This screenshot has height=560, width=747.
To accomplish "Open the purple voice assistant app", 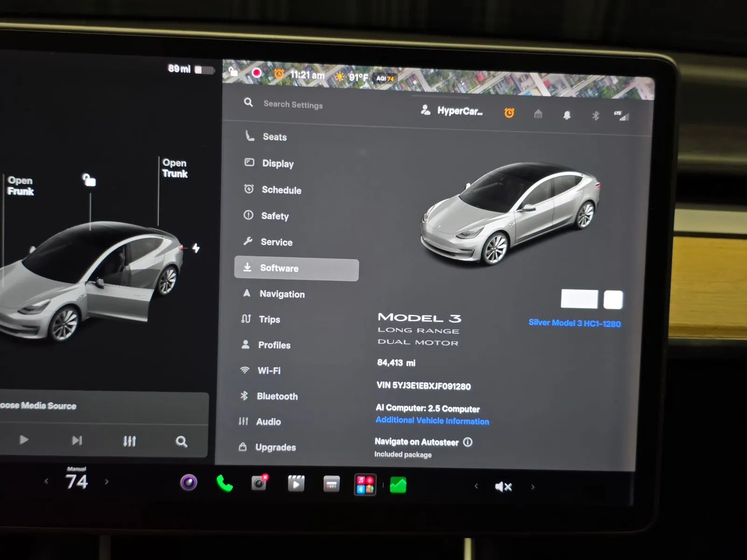I will (189, 483).
